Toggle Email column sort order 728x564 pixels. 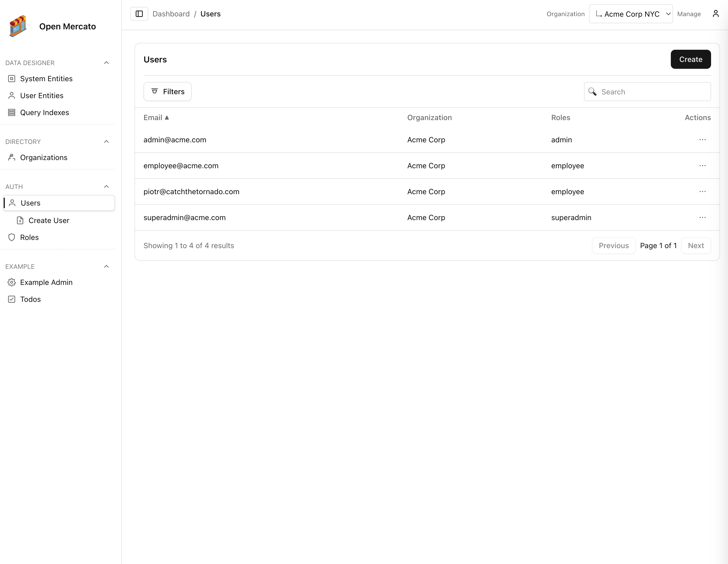click(x=156, y=117)
